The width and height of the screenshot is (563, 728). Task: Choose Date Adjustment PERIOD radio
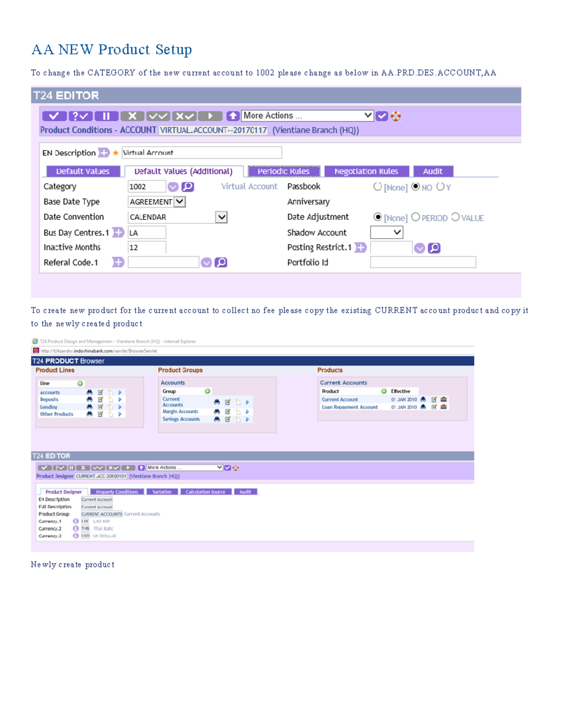click(x=416, y=217)
